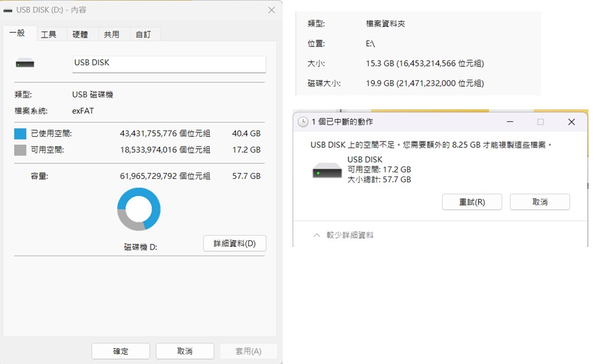This screenshot has width=599, height=364.
Task: Go to the 自訂 tab
Action: [143, 34]
